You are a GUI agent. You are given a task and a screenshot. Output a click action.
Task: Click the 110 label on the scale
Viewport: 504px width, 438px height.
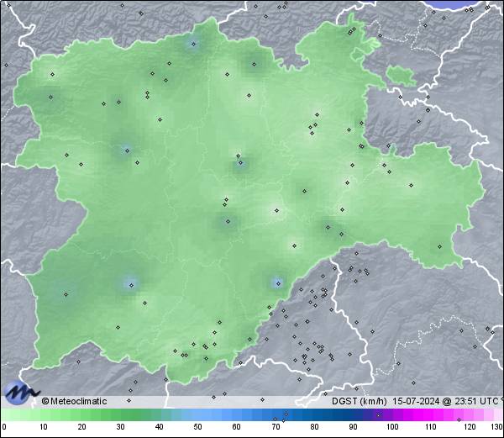pos(431,427)
